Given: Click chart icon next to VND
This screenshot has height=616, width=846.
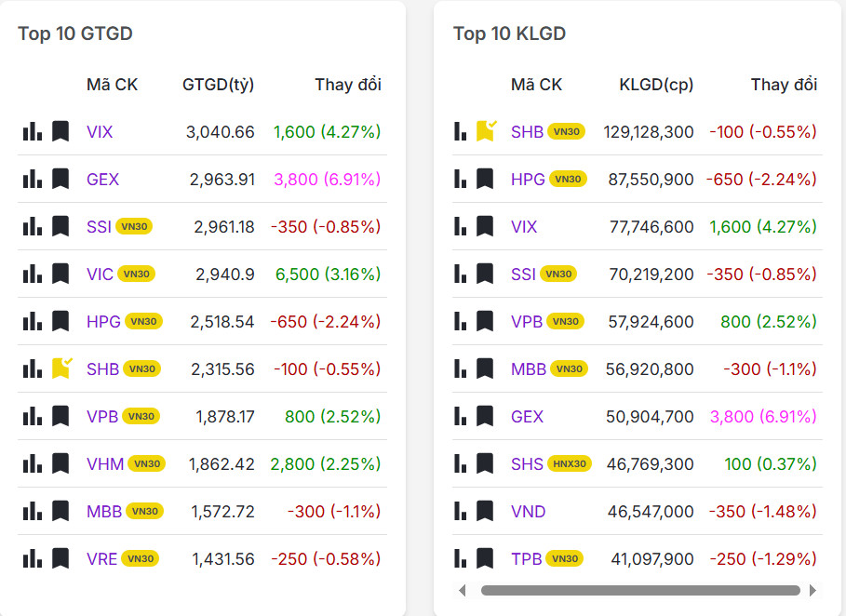Looking at the screenshot, I should tap(461, 511).
